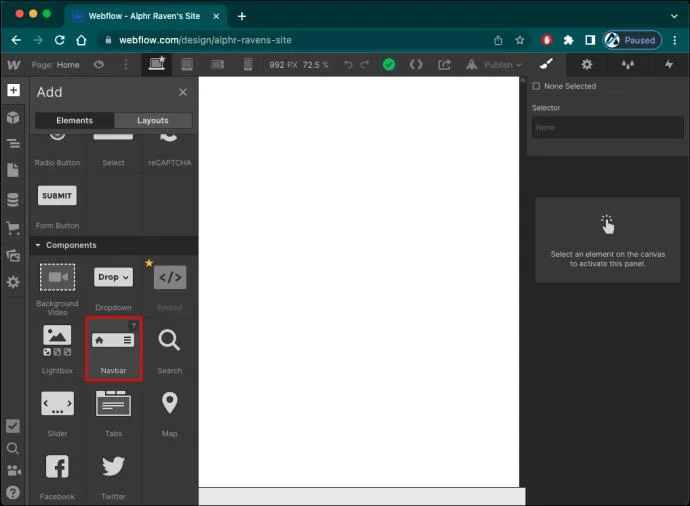This screenshot has height=506, width=690.
Task: Open the Assets images icon
Action: coord(13,255)
